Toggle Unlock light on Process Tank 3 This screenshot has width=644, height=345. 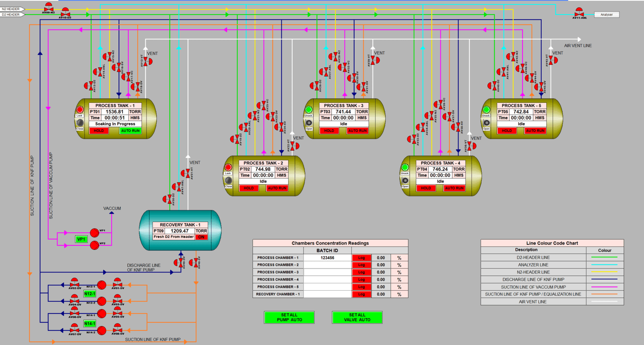coord(309,110)
